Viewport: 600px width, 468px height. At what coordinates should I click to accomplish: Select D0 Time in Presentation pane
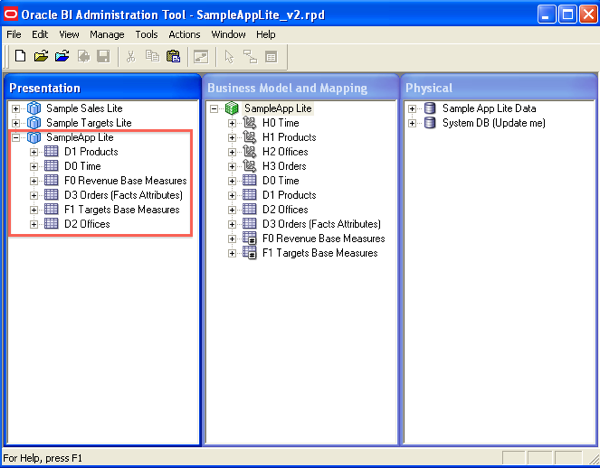pos(82,166)
